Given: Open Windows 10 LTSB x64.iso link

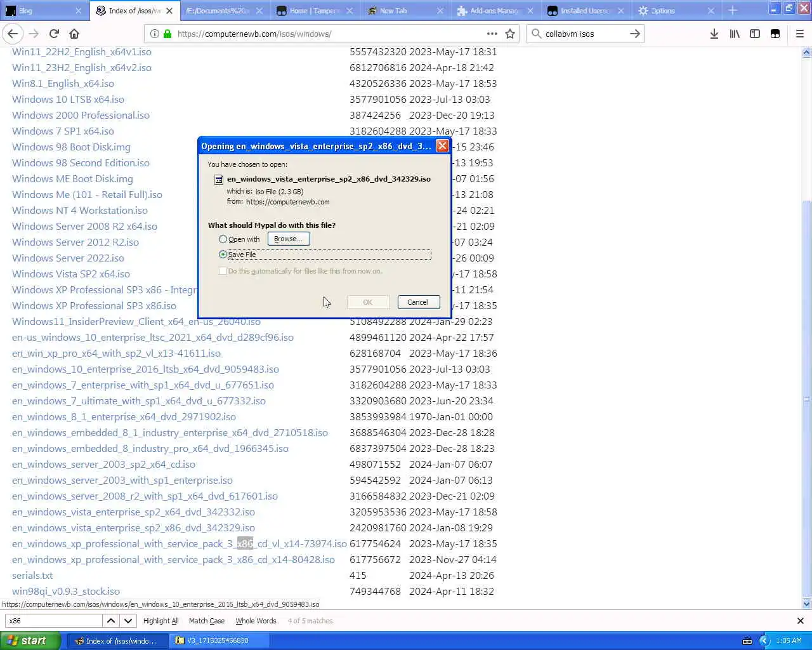Looking at the screenshot, I should (68, 100).
